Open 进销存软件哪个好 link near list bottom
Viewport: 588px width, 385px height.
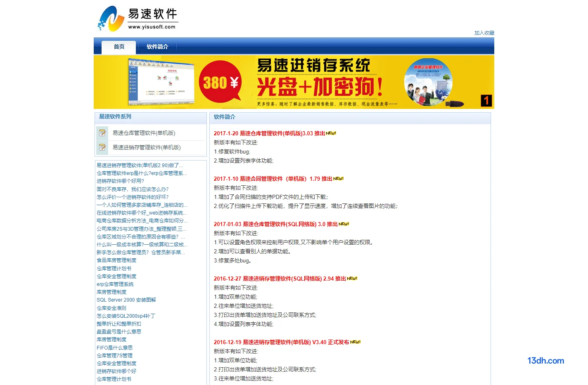coord(116,371)
